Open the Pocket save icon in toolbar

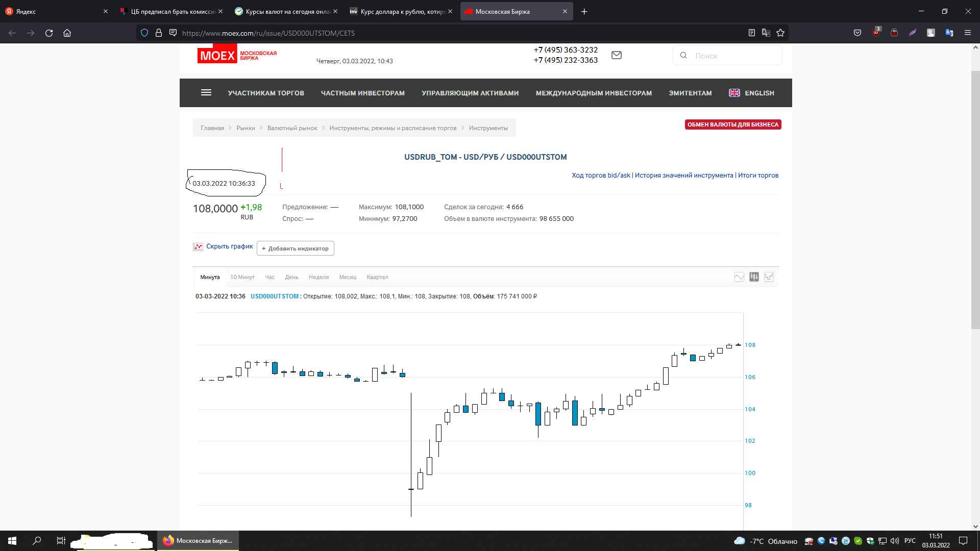tap(857, 33)
